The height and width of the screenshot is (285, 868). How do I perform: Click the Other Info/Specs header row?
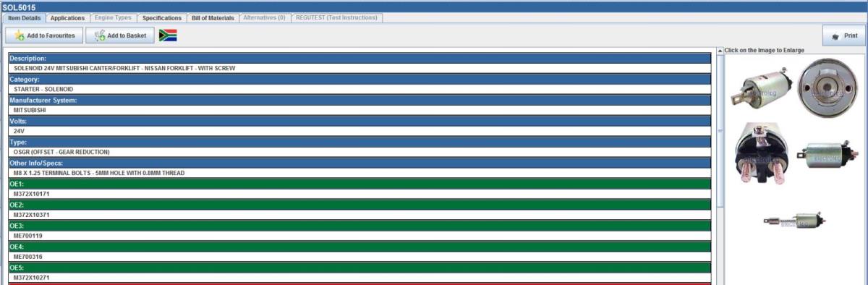tap(359, 163)
